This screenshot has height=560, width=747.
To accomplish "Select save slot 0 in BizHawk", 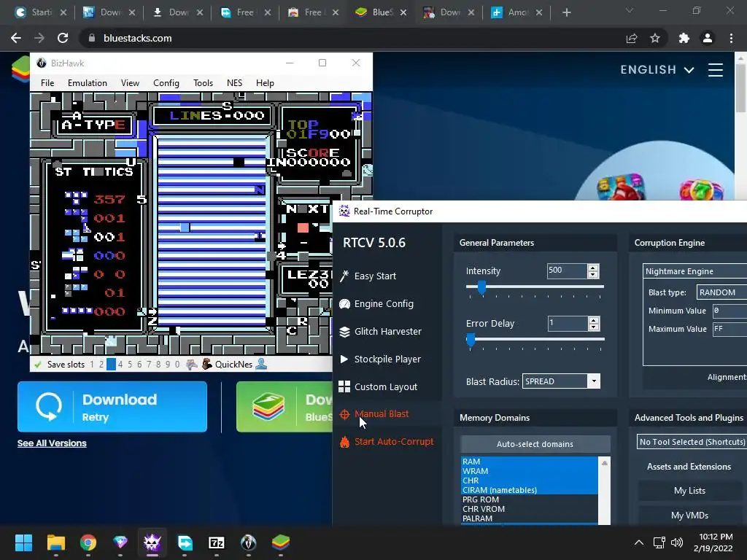I will point(177,365).
